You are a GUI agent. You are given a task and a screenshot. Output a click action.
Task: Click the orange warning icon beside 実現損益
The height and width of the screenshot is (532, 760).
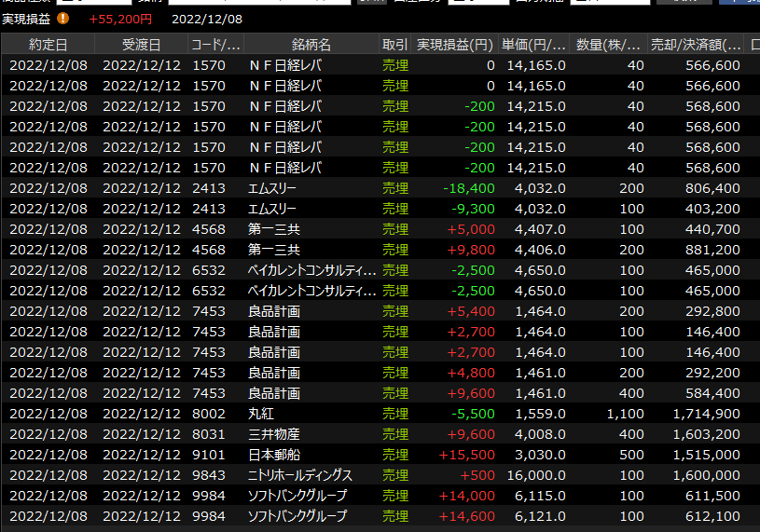pos(62,18)
